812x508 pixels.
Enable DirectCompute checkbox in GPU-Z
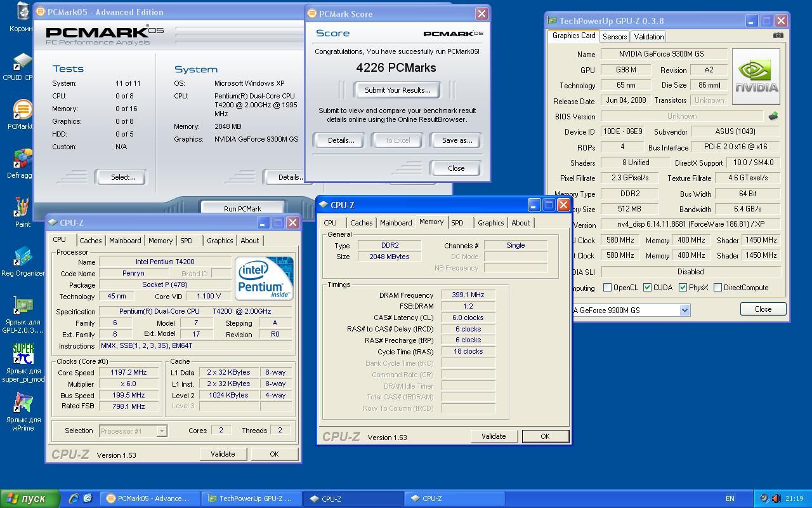point(717,288)
